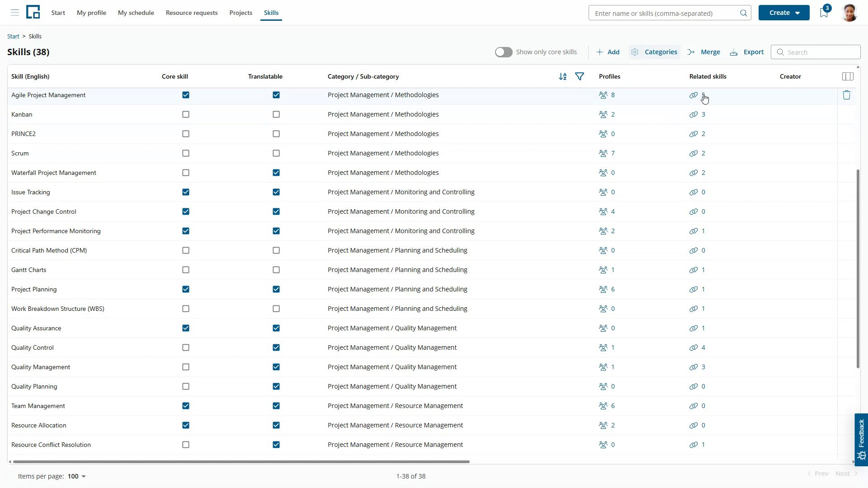Open profiles icon for Project Change Control
The width and height of the screenshot is (868, 488).
[x=603, y=211]
